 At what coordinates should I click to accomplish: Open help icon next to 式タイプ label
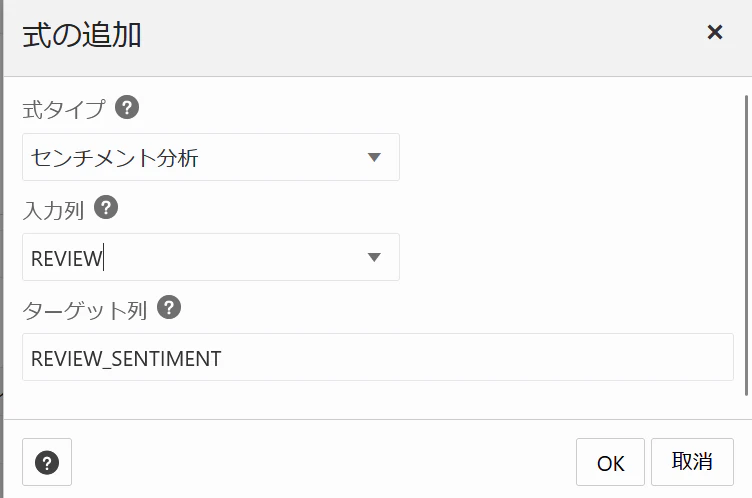click(x=127, y=107)
